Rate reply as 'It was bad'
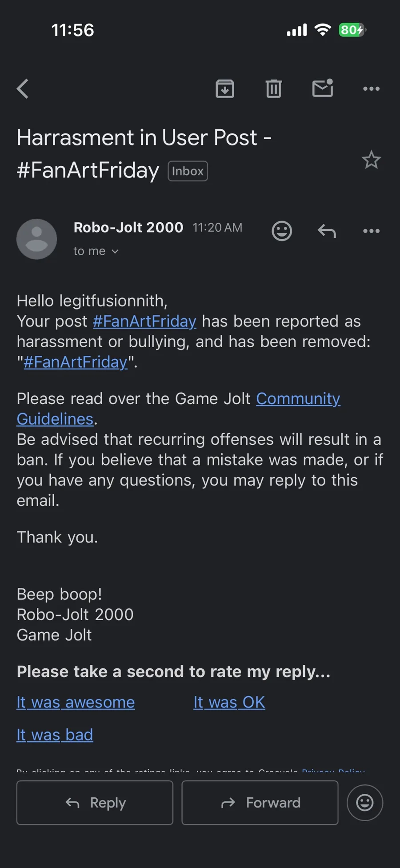Image resolution: width=400 pixels, height=868 pixels. coord(55,735)
